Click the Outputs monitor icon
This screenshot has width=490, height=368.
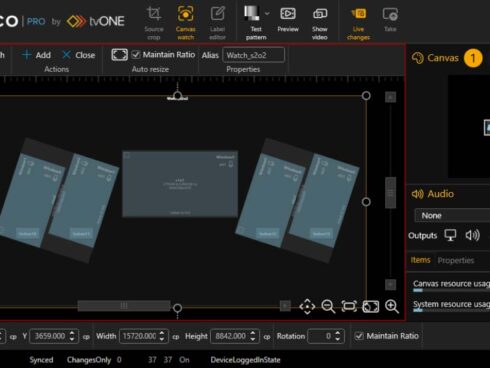tap(450, 235)
